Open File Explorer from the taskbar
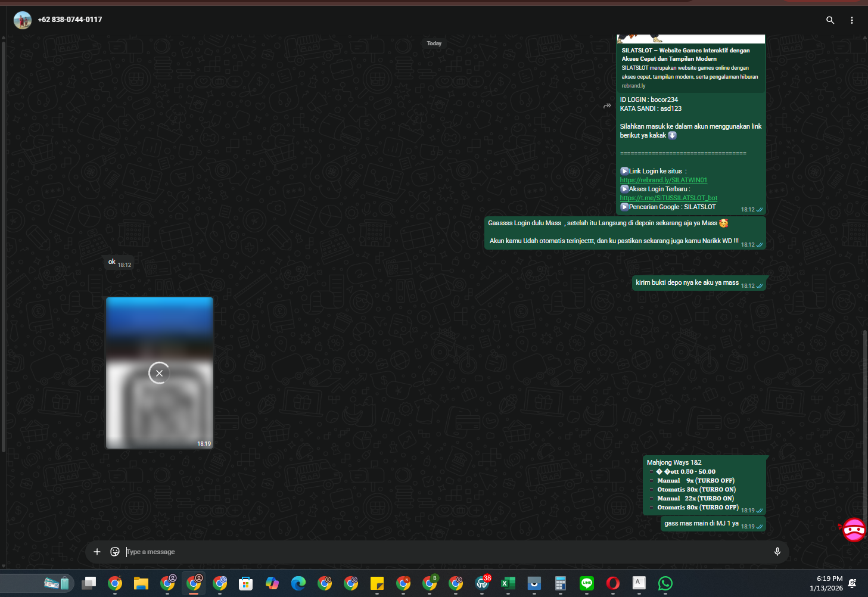 [x=141, y=583]
